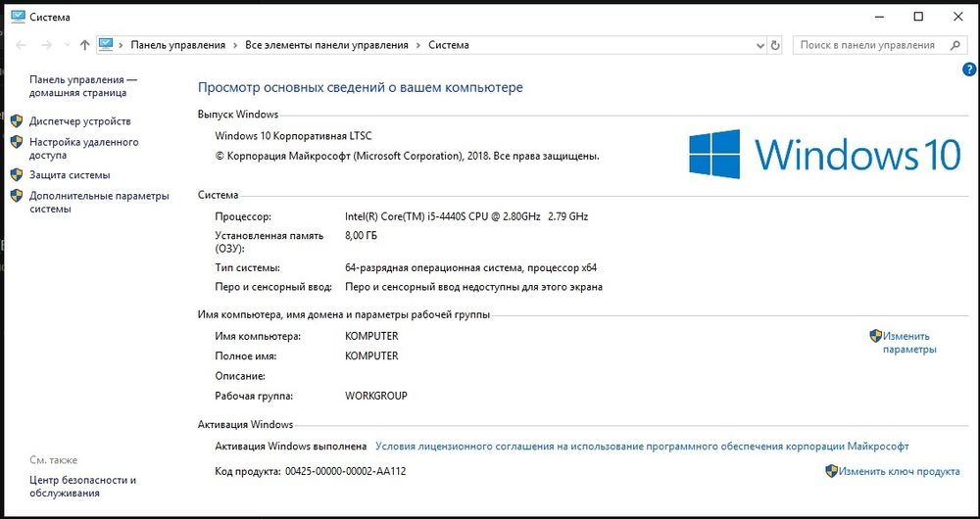The height and width of the screenshot is (519, 980).
Task: Click 'Изменить параметры' link
Action: 909,343
